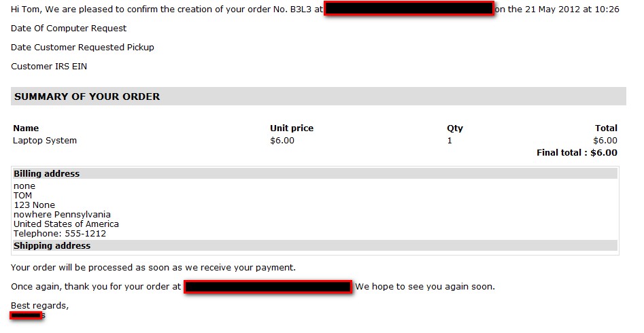Click the 123 None street address line

point(34,205)
